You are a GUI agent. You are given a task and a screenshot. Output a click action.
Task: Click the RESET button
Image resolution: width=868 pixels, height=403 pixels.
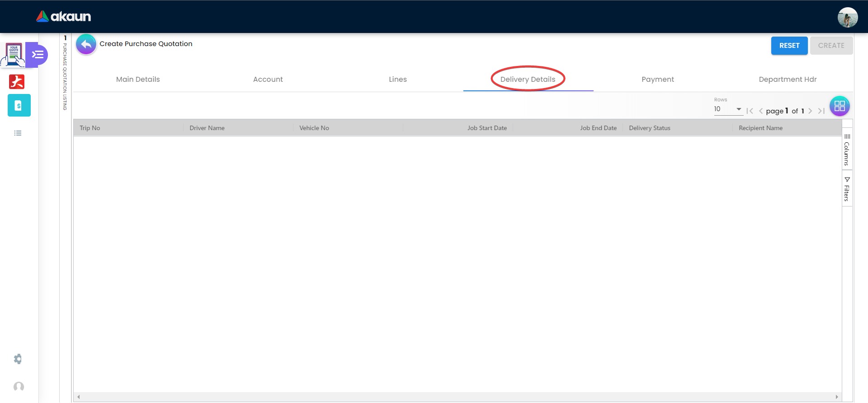point(789,46)
